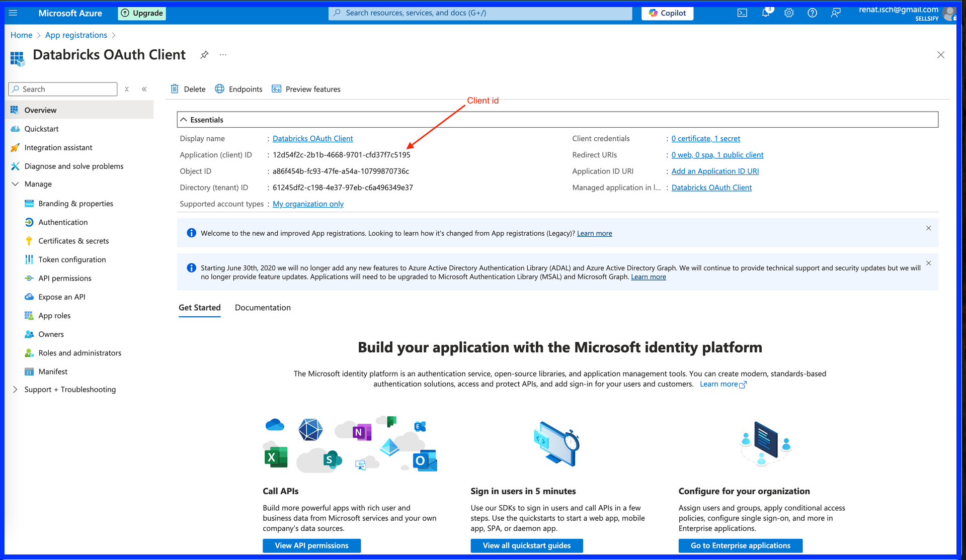Open Certificates & secrets menu item
Image resolution: width=966 pixels, height=560 pixels.
[73, 241]
